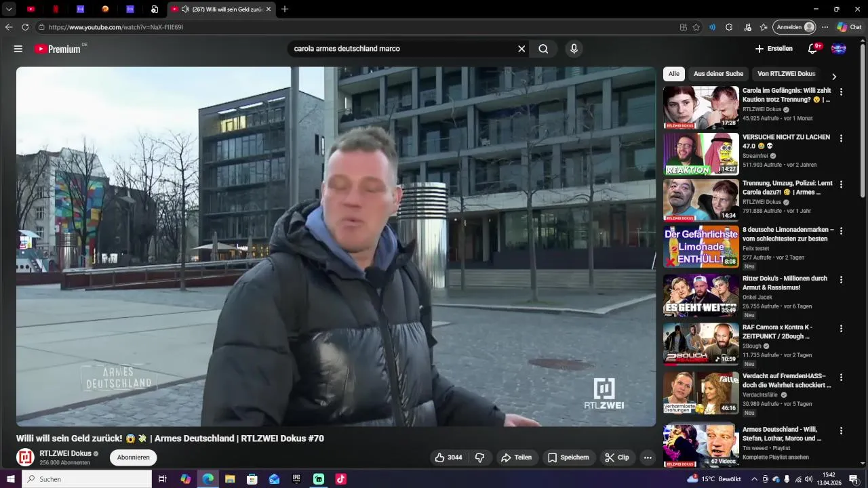This screenshot has height=488, width=868.
Task: Dislike the video with thumbs down
Action: tap(480, 457)
